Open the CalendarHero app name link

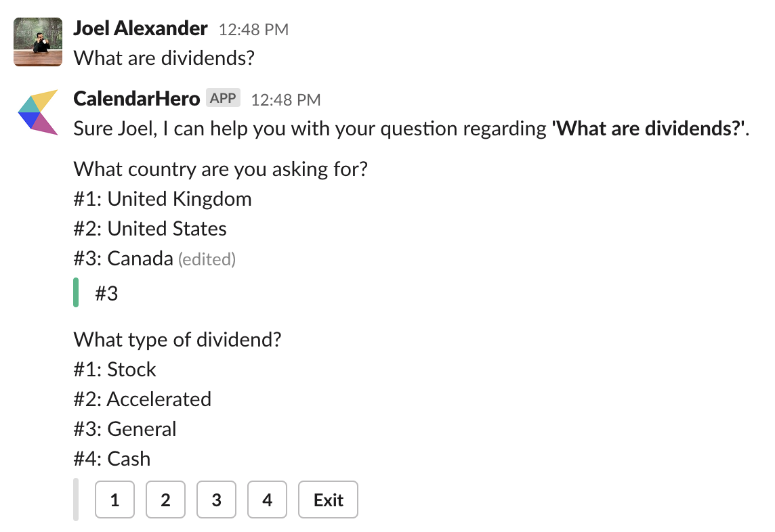click(136, 99)
